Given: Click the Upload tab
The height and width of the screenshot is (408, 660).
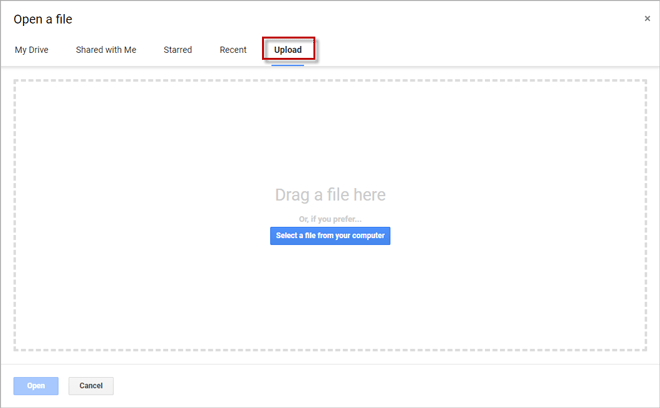Looking at the screenshot, I should (288, 50).
